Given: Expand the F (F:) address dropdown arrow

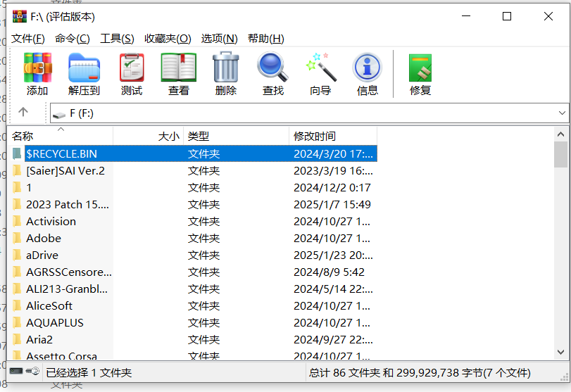Looking at the screenshot, I should point(562,113).
